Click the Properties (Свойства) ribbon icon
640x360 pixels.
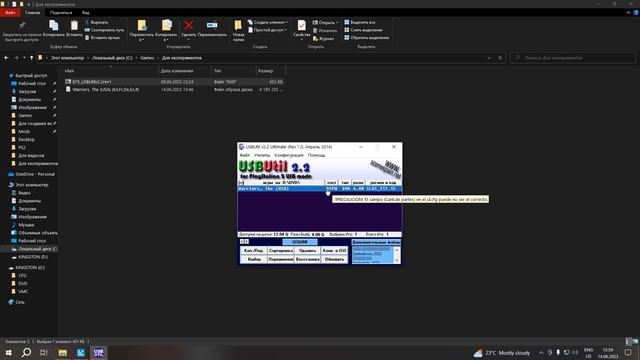pyautogui.click(x=301, y=26)
